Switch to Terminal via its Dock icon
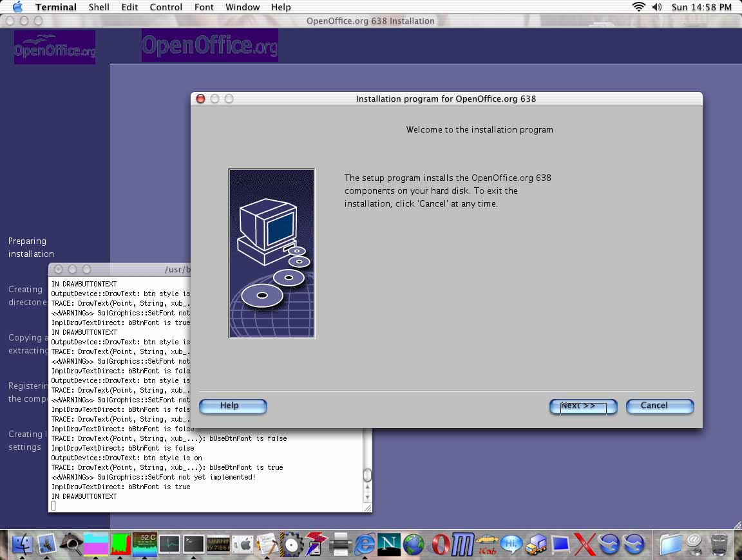This screenshot has width=742, height=560. pos(193,544)
